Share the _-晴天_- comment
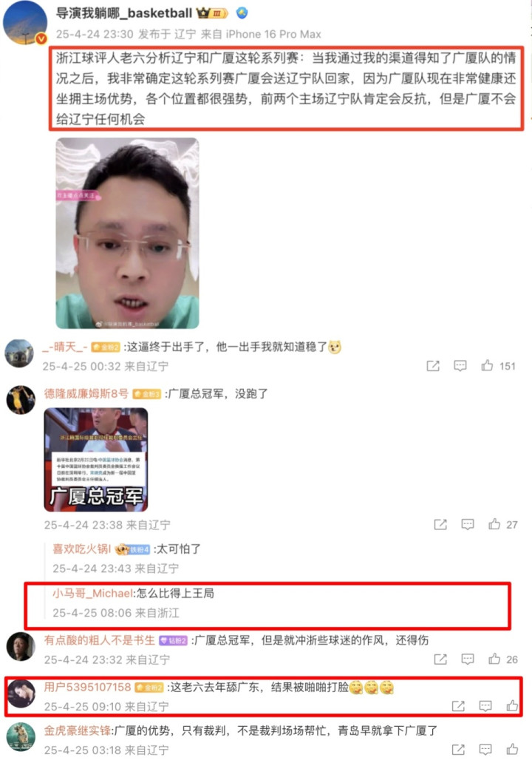The image size is (532, 760). coord(433,365)
